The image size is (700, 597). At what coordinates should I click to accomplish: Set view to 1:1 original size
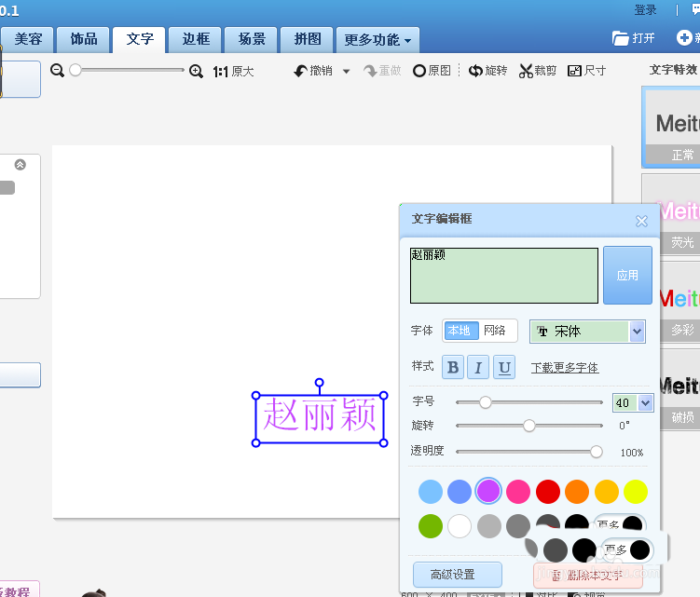pos(233,72)
